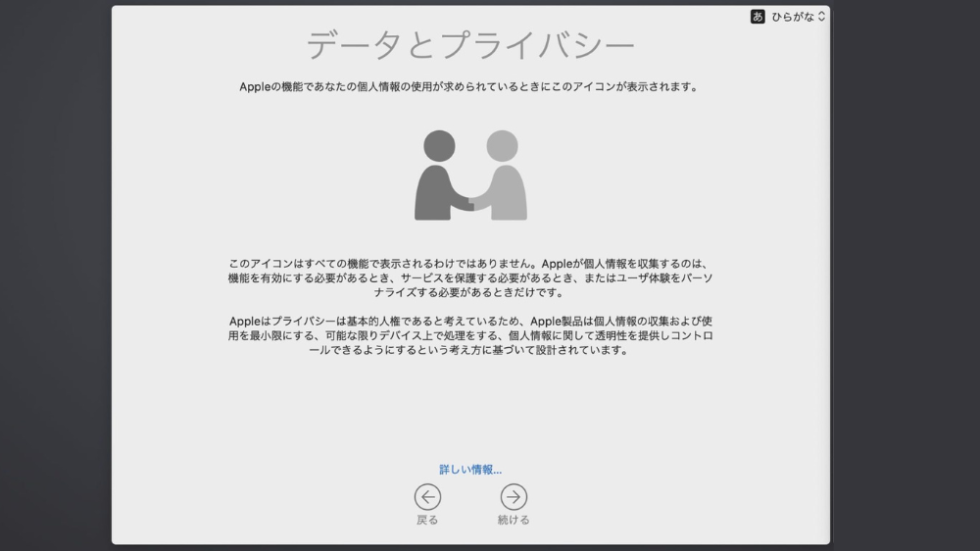Open the ひらがな input method dropdown
980x551 pixels.
coord(798,17)
